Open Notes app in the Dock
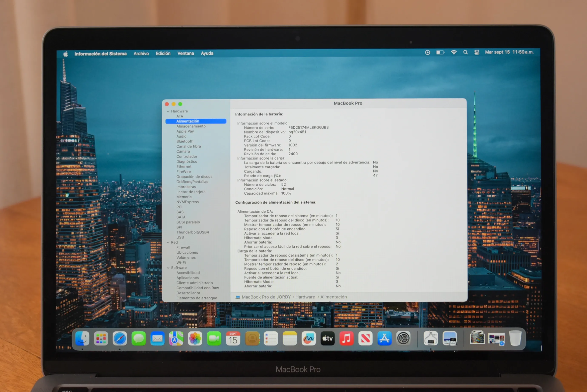The width and height of the screenshot is (587, 392). tap(290, 338)
